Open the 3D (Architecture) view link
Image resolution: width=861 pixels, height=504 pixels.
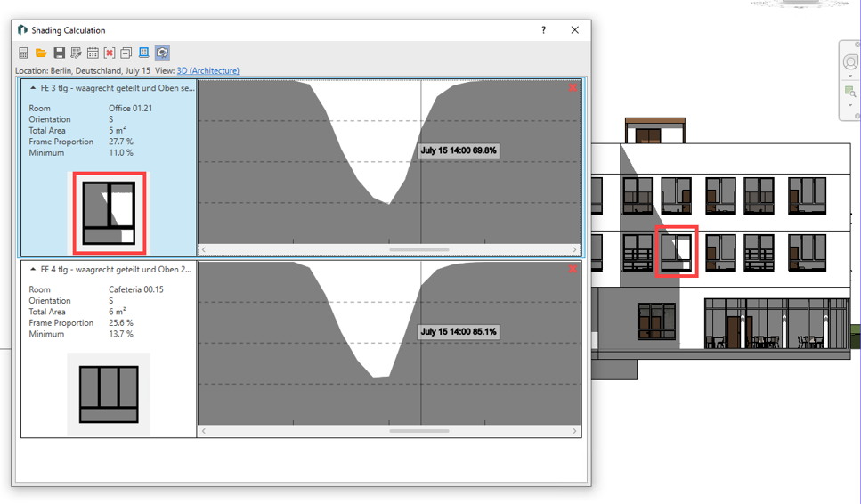tap(207, 71)
